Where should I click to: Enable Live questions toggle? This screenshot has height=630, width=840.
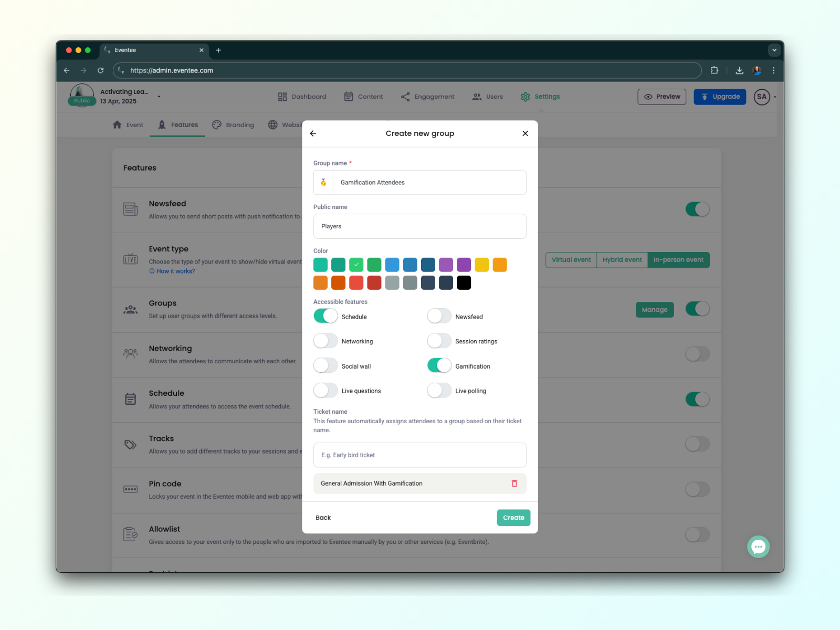point(325,391)
